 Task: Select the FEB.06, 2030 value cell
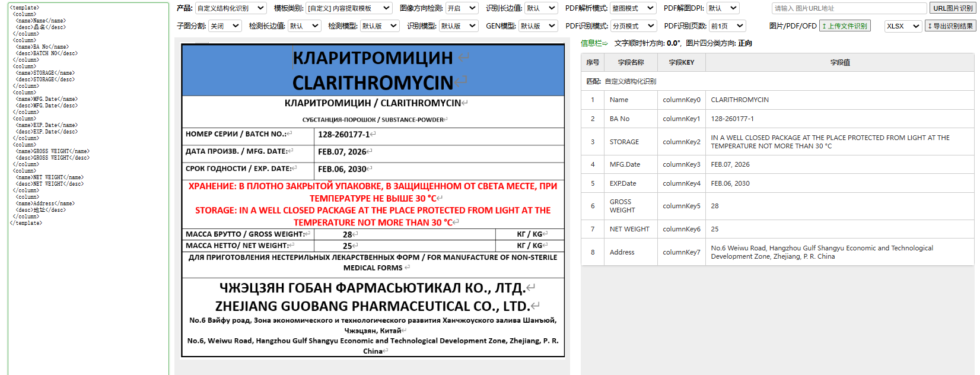(x=840, y=183)
